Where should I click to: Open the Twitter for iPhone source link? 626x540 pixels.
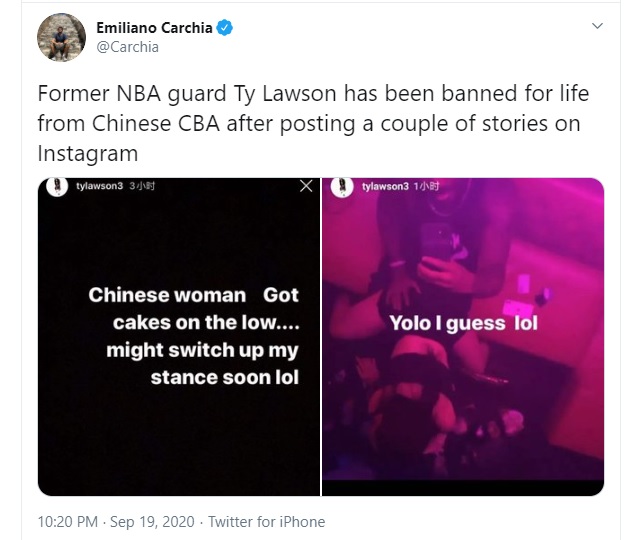tap(267, 522)
